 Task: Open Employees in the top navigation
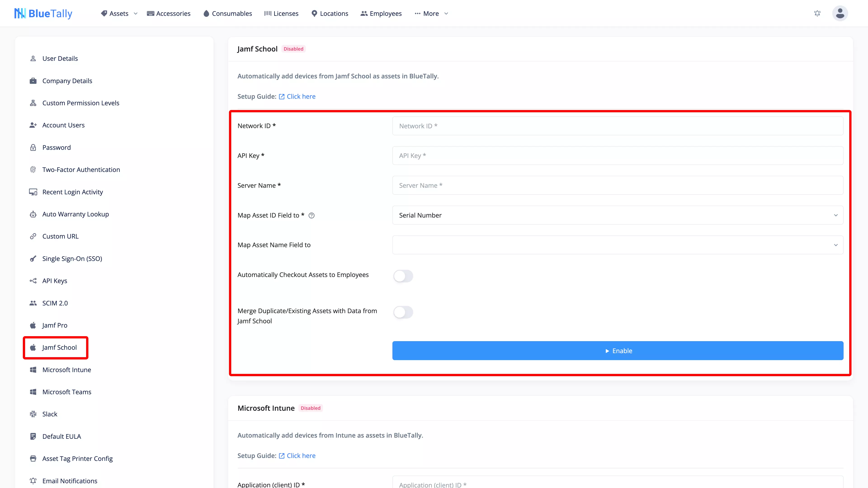pyautogui.click(x=381, y=14)
